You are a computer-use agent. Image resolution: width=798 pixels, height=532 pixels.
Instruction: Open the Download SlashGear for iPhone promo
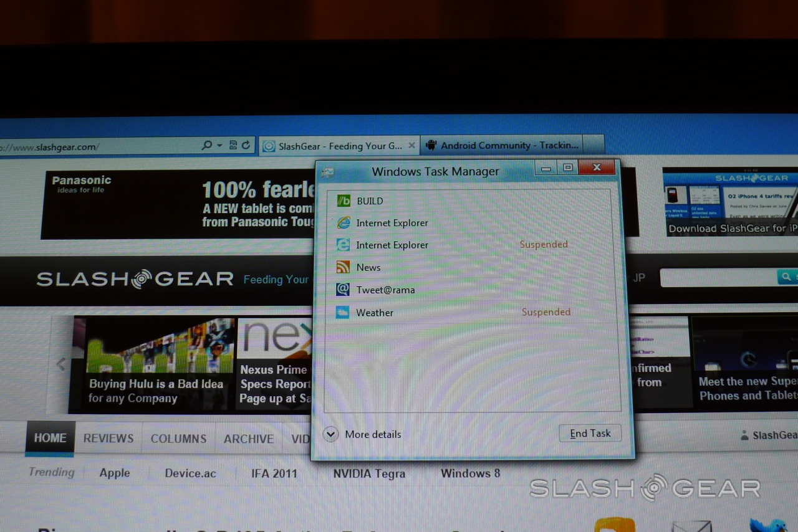[730, 202]
